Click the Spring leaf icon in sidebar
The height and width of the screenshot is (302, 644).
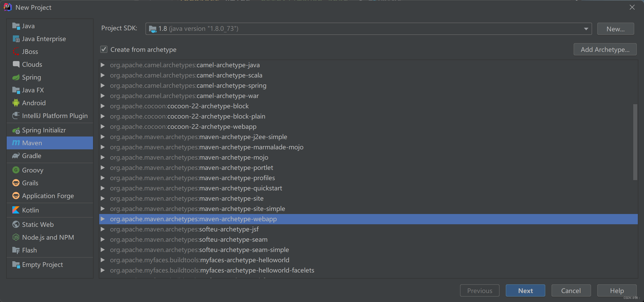pos(16,77)
